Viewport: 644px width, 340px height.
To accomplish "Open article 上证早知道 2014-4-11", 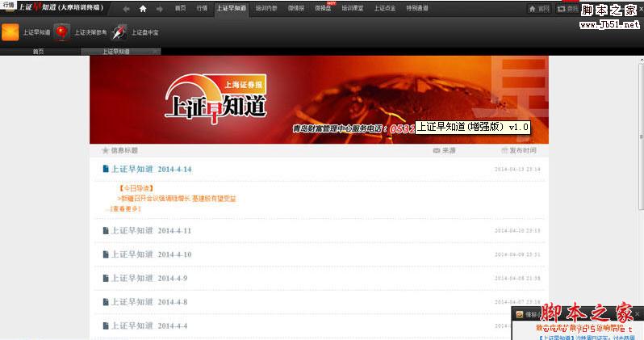I will pos(152,231).
